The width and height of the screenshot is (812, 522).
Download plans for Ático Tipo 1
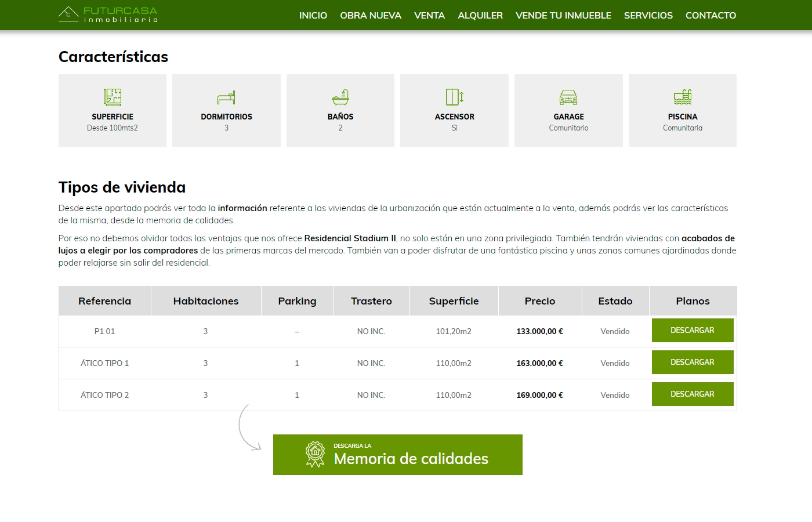point(693,362)
